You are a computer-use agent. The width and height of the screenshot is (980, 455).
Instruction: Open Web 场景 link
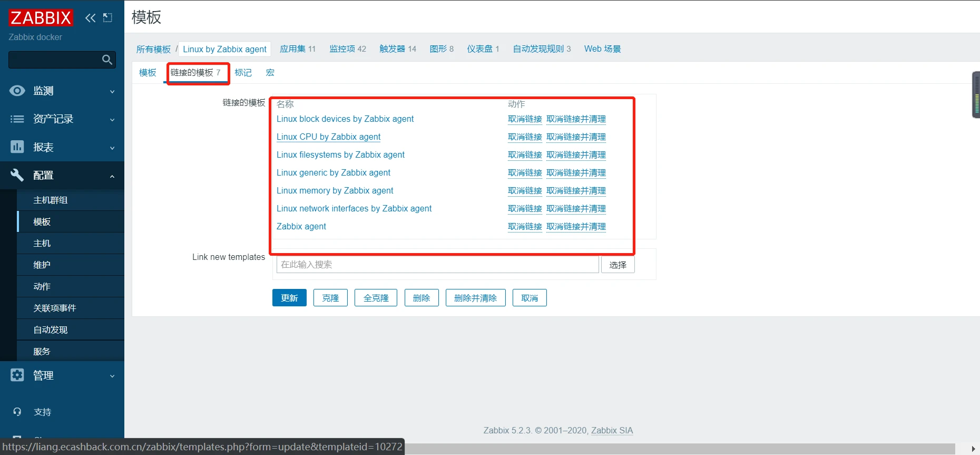(x=603, y=49)
